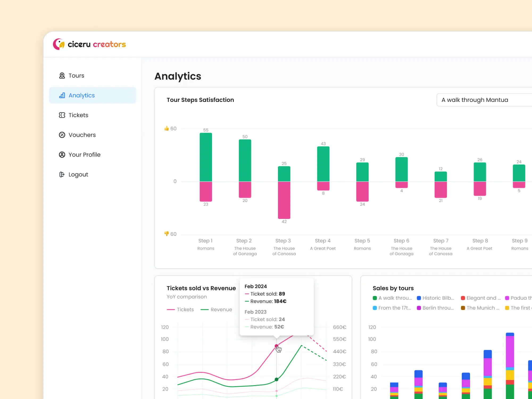This screenshot has width=532, height=399.
Task: Click the Analytics icon in sidebar
Action: coord(62,95)
